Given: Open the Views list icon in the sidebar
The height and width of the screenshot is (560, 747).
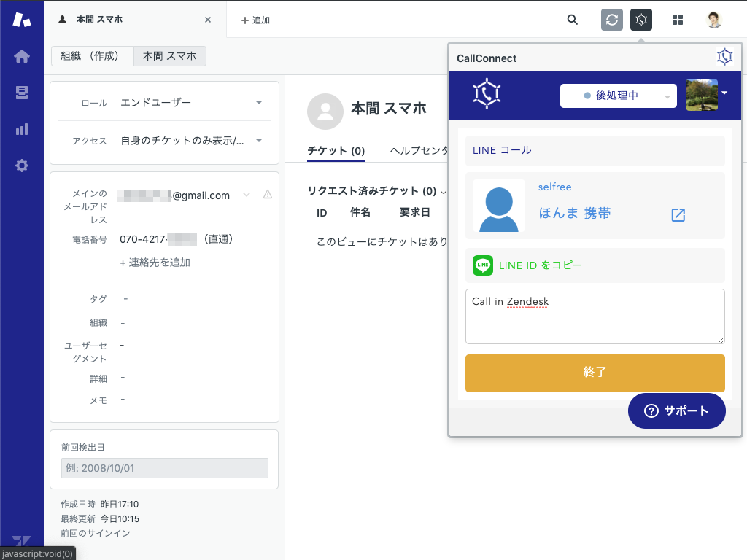Looking at the screenshot, I should 22,93.
